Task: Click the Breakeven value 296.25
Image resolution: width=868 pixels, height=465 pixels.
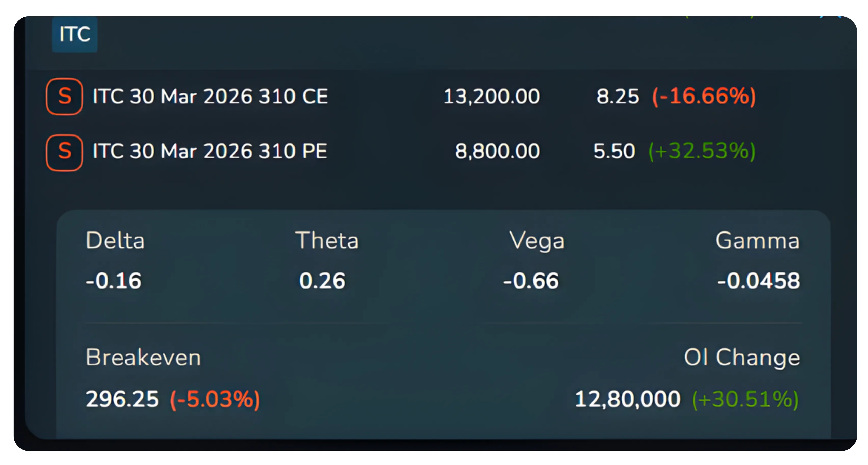Action: coord(122,399)
